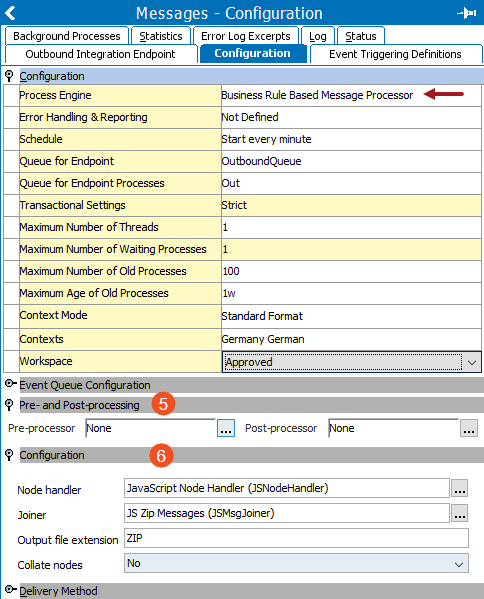Screen dimensions: 484x599
Task: Click the Joiner text field
Action: (287, 513)
